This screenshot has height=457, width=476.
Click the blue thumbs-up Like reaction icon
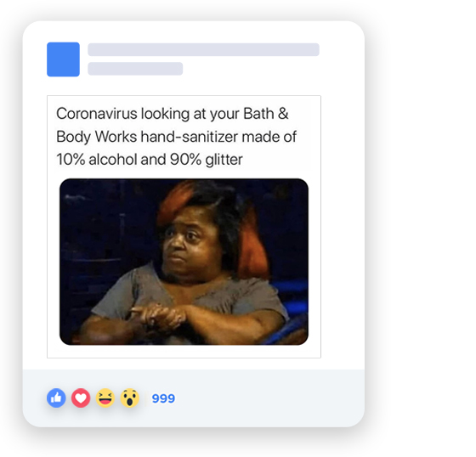coord(56,398)
